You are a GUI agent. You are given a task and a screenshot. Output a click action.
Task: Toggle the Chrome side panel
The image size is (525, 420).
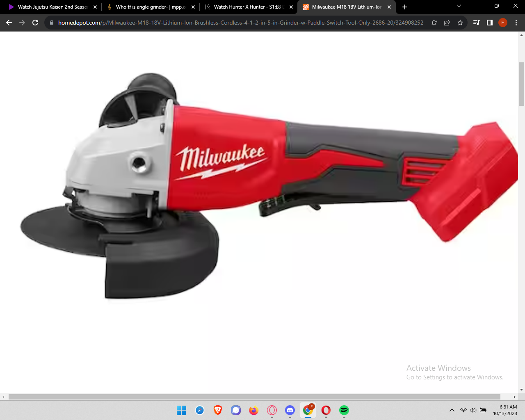point(489,23)
